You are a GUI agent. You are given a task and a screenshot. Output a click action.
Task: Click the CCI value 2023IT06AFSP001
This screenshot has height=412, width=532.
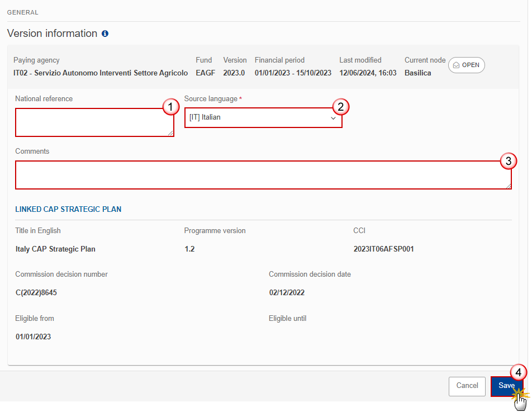coord(383,249)
